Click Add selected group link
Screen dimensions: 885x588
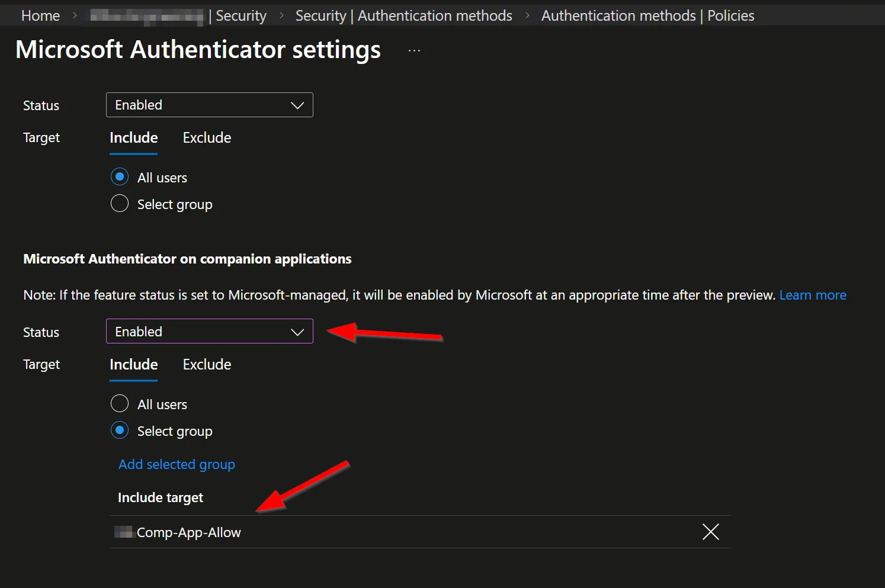177,464
